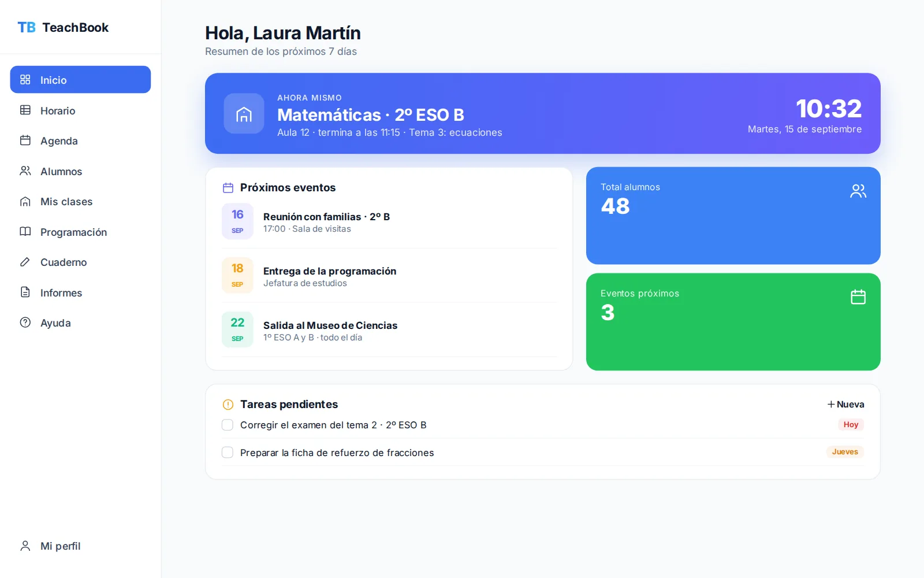The image size is (924, 578).
Task: Click the TB logo mark
Action: [x=27, y=27]
